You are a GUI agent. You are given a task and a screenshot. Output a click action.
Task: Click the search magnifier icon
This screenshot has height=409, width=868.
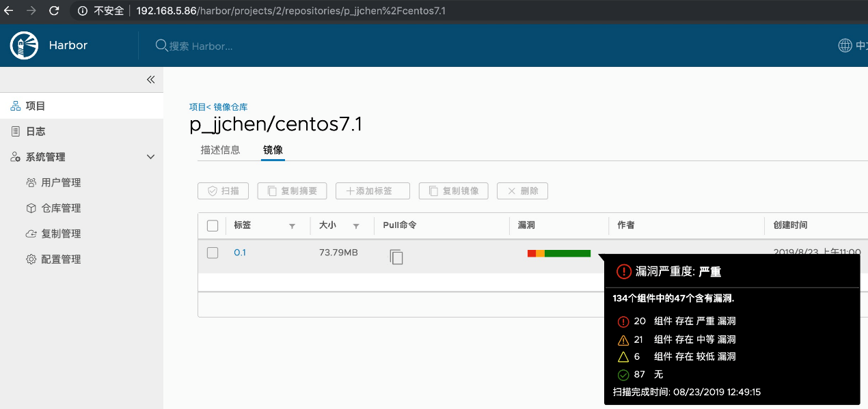click(x=161, y=46)
